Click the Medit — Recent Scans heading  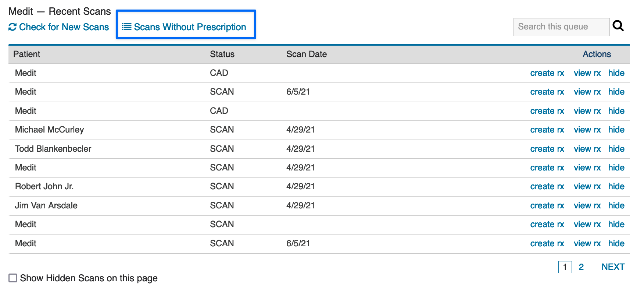[60, 11]
